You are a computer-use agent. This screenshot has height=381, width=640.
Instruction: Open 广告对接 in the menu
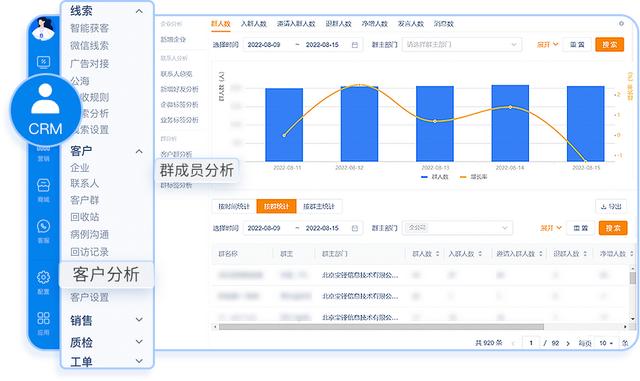(89, 63)
